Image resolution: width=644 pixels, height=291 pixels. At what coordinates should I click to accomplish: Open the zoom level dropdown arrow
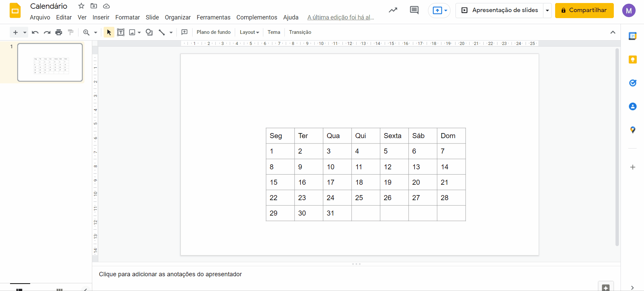pyautogui.click(x=96, y=33)
